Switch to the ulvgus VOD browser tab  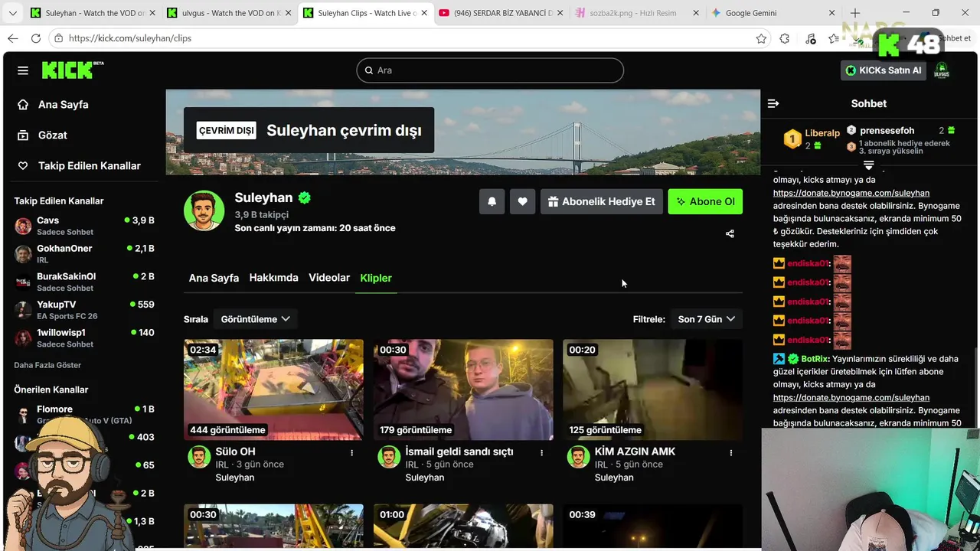pyautogui.click(x=227, y=13)
